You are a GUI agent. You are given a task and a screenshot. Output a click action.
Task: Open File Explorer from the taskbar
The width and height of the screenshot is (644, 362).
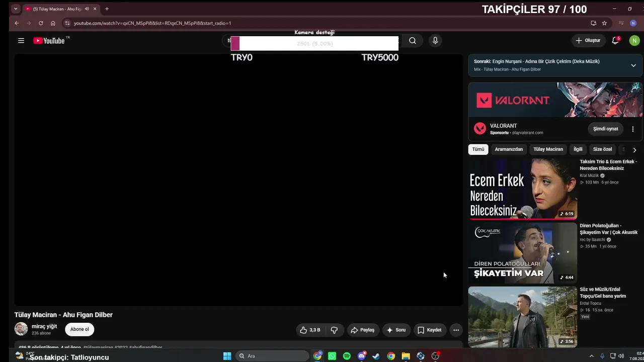click(x=406, y=356)
